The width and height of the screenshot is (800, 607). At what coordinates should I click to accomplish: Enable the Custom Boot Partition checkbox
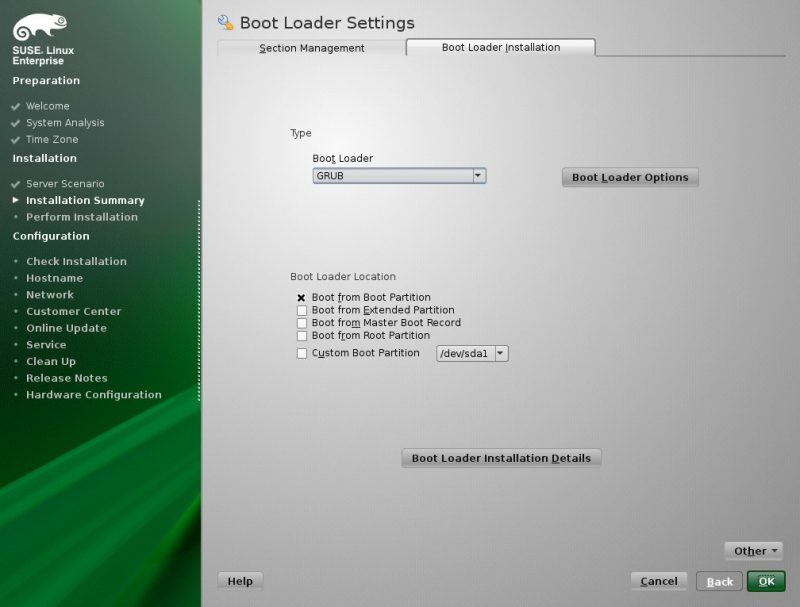pos(302,354)
